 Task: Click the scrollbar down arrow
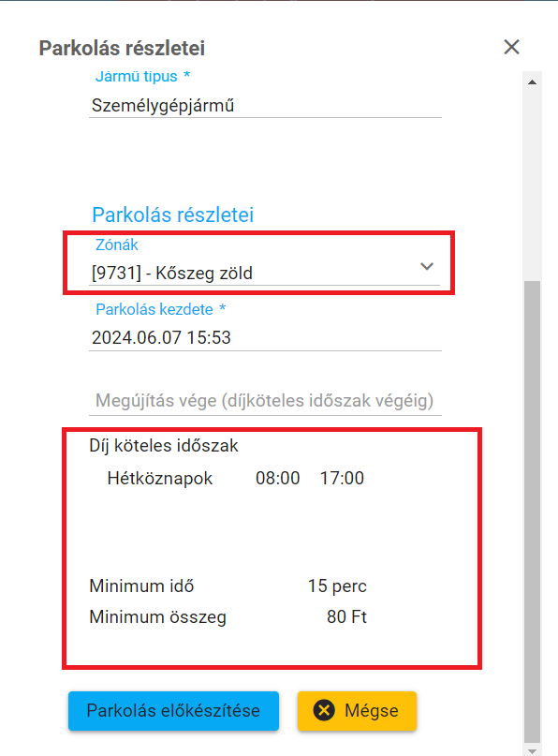(x=532, y=750)
